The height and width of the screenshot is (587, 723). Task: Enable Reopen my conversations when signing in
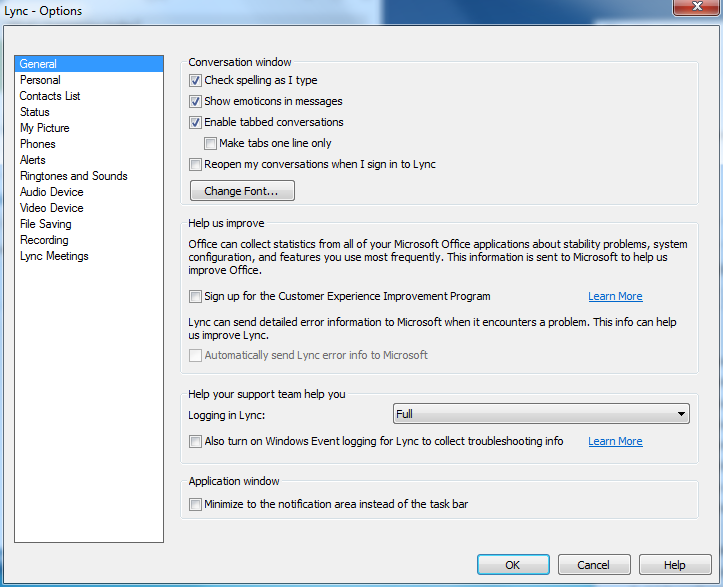[195, 165]
